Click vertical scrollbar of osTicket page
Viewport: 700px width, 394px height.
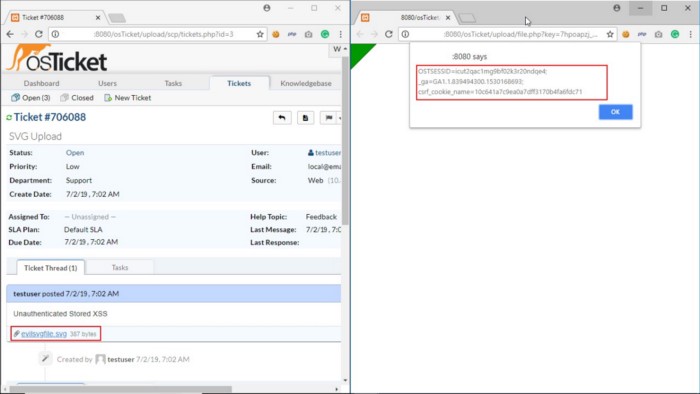[x=345, y=141]
